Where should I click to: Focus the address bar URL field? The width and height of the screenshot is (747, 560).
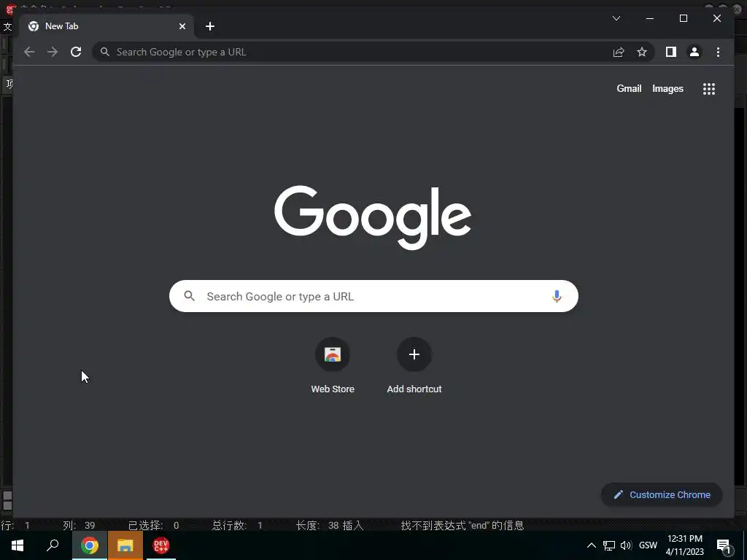click(x=352, y=52)
